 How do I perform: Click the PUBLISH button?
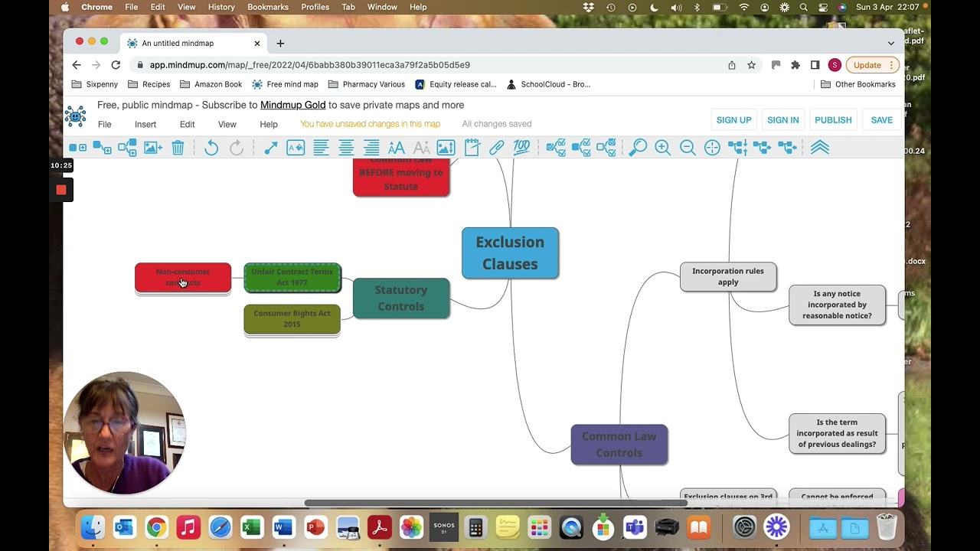[833, 120]
